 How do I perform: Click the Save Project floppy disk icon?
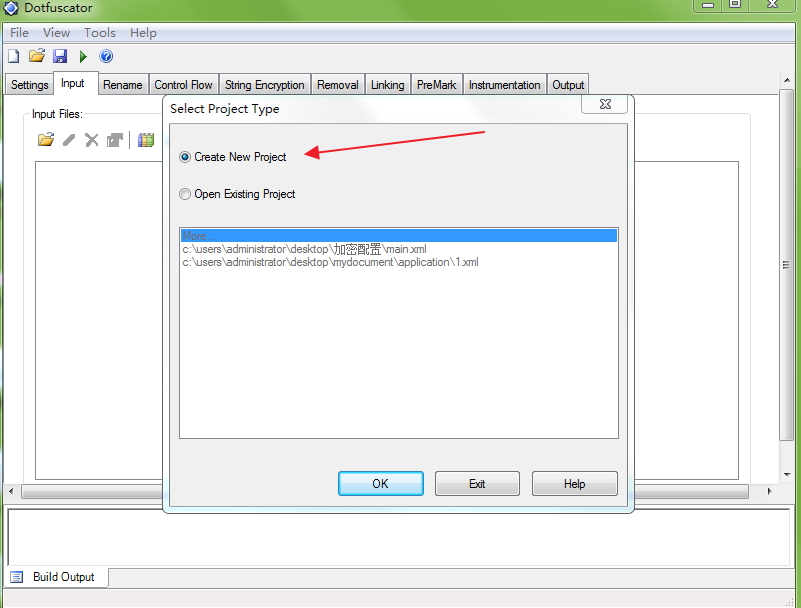click(x=60, y=56)
